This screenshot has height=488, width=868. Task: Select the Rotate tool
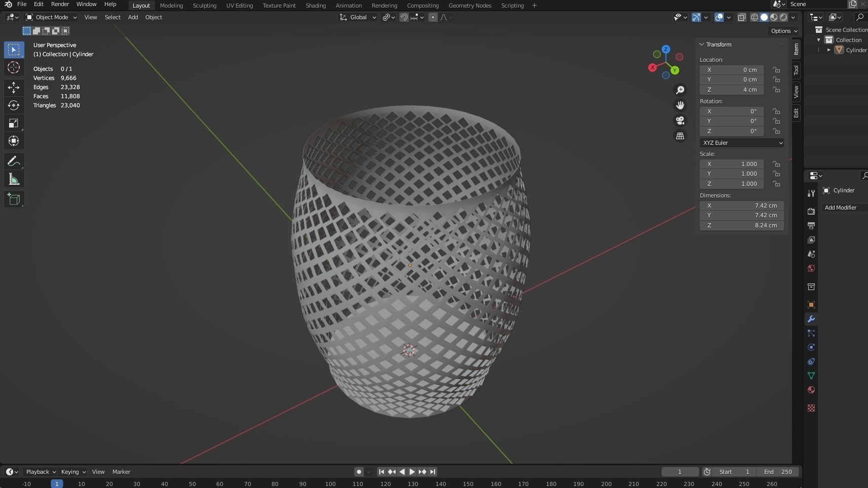[x=14, y=105]
